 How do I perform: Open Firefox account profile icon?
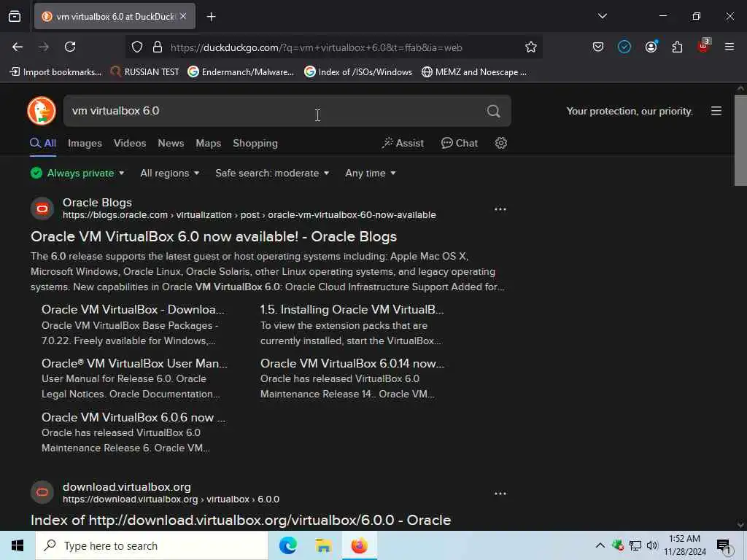click(x=651, y=47)
